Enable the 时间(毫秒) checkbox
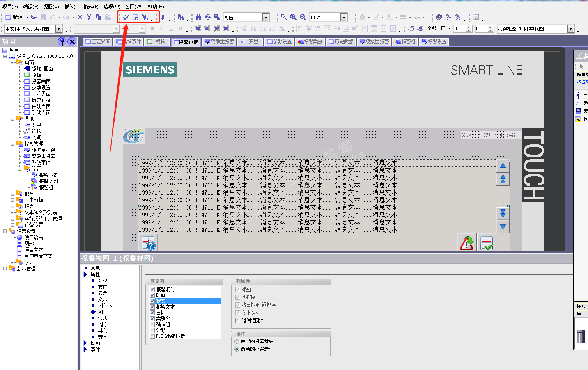The image size is (588, 370). point(237,320)
